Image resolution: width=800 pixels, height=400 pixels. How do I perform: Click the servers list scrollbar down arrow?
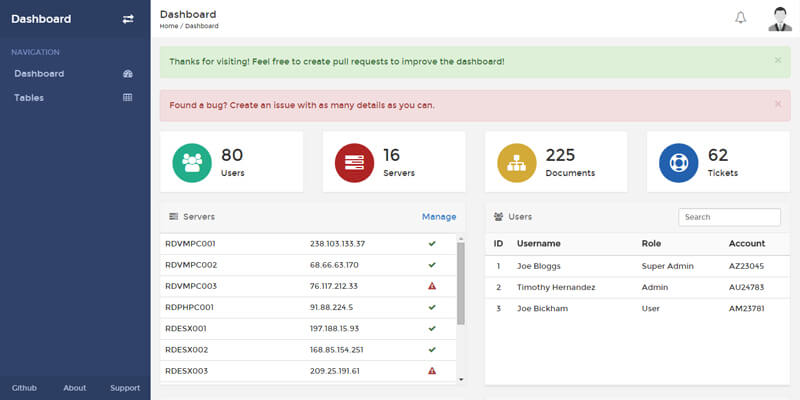pos(461,379)
